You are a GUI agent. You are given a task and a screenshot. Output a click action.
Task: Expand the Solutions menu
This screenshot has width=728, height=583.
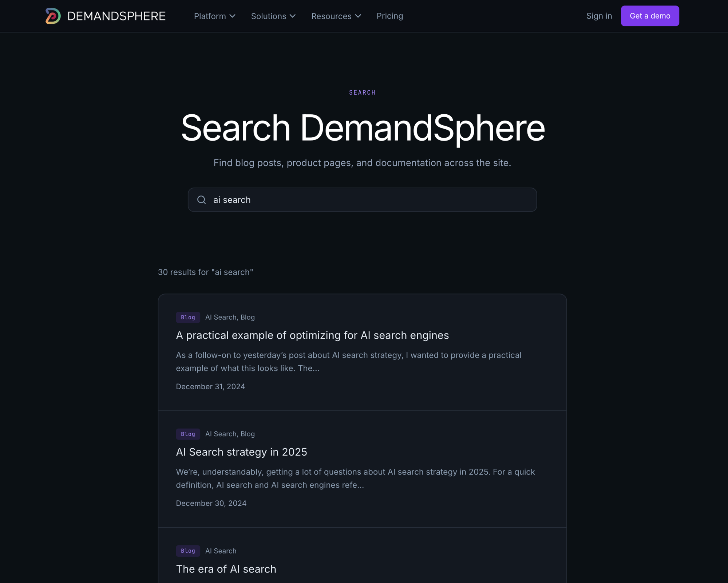[273, 16]
